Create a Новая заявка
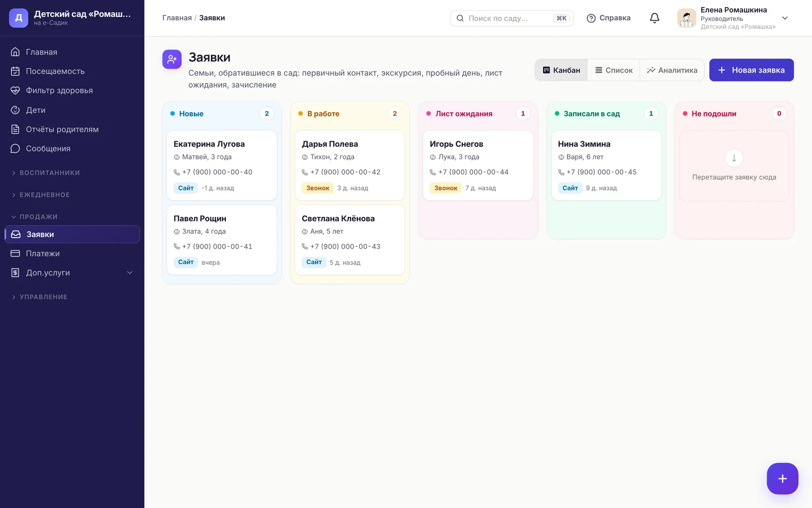 coord(751,70)
